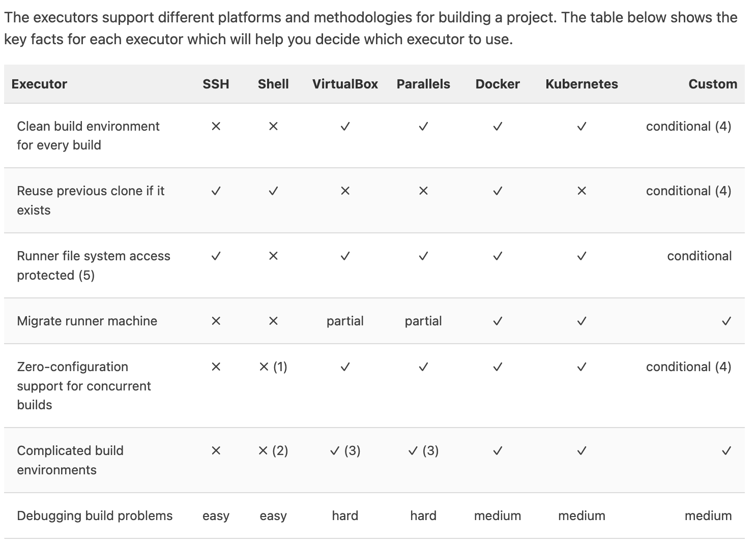Select the Executor column header
This screenshot has width=756, height=545.
tap(39, 84)
